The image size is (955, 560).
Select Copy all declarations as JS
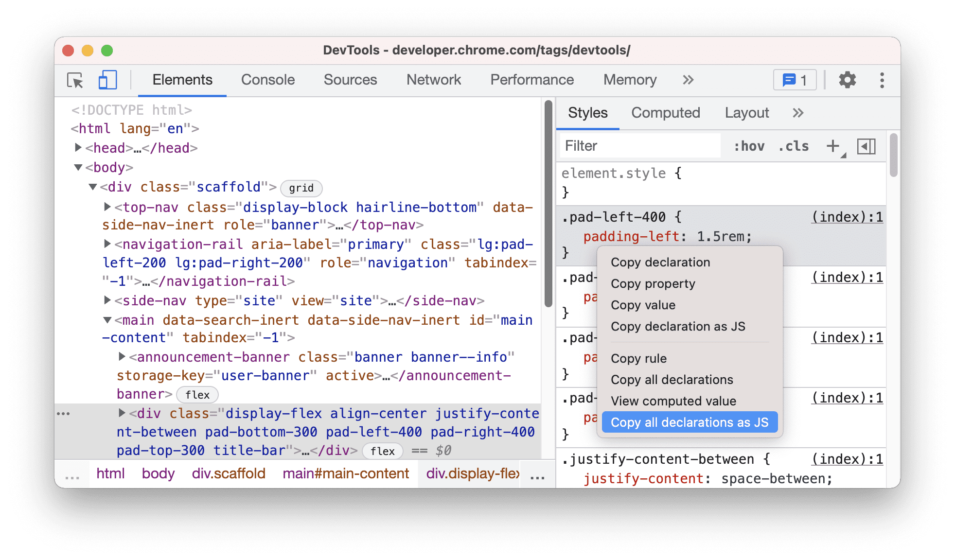[691, 421]
